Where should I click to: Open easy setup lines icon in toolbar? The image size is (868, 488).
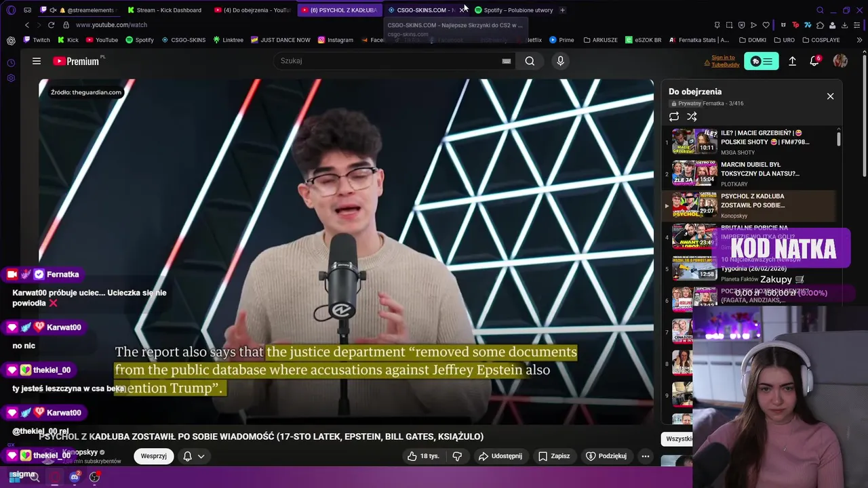(x=856, y=25)
